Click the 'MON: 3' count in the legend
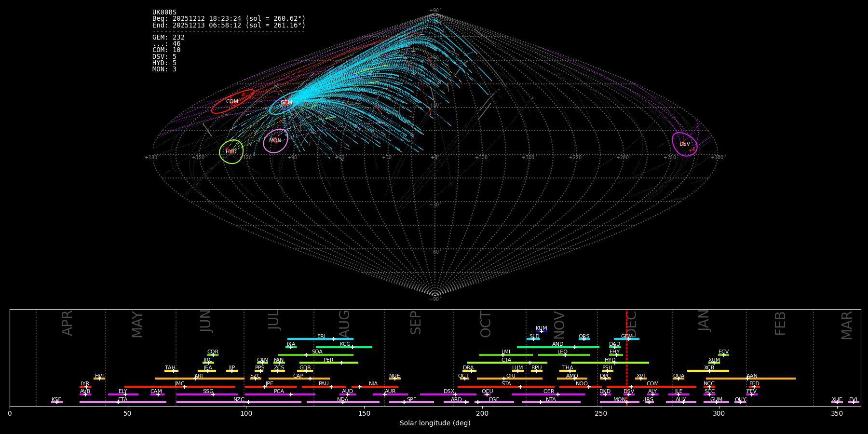 coord(164,69)
